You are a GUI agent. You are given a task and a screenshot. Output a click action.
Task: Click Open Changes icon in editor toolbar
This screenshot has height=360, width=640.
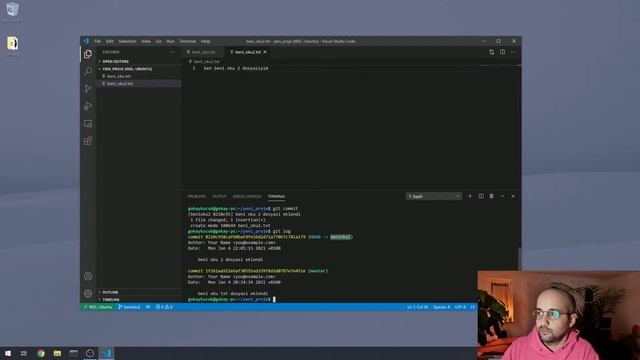pos(491,52)
